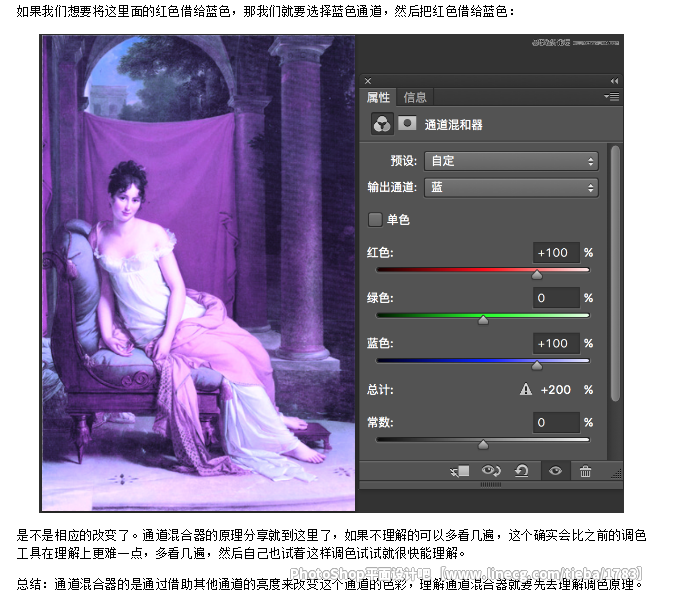Viewport: 698px width, 593px height.
Task: Open the panel flyout menu icon
Action: (612, 97)
